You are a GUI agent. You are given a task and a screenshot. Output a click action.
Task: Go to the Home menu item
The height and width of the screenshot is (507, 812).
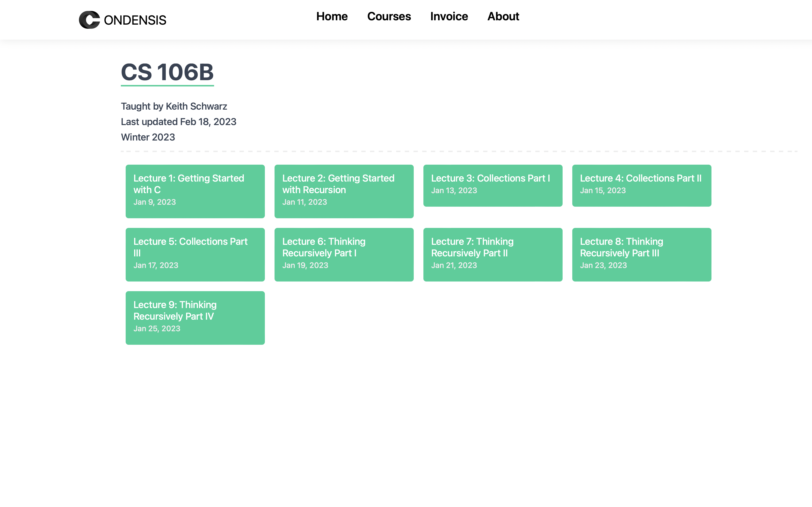pos(332,16)
